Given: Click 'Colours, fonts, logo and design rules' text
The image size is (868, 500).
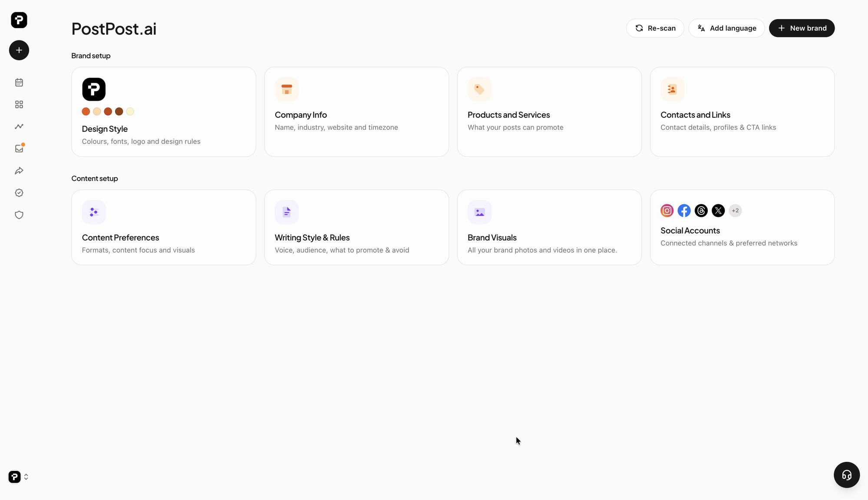Looking at the screenshot, I should coord(141,141).
